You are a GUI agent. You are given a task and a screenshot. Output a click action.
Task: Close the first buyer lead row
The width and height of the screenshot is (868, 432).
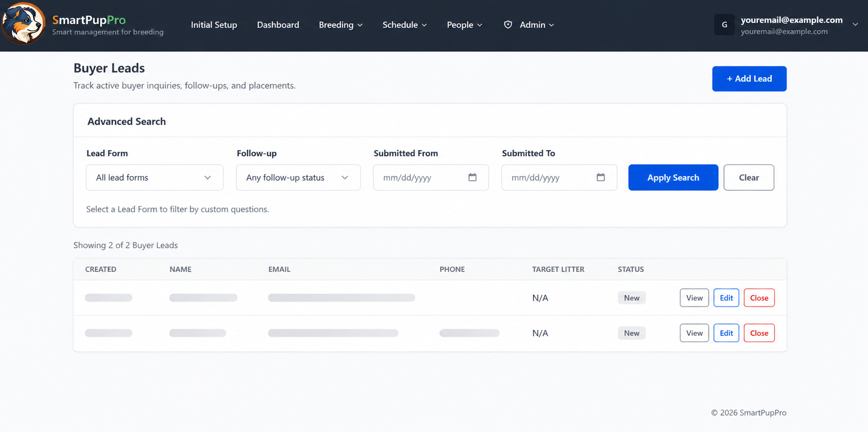pos(759,298)
